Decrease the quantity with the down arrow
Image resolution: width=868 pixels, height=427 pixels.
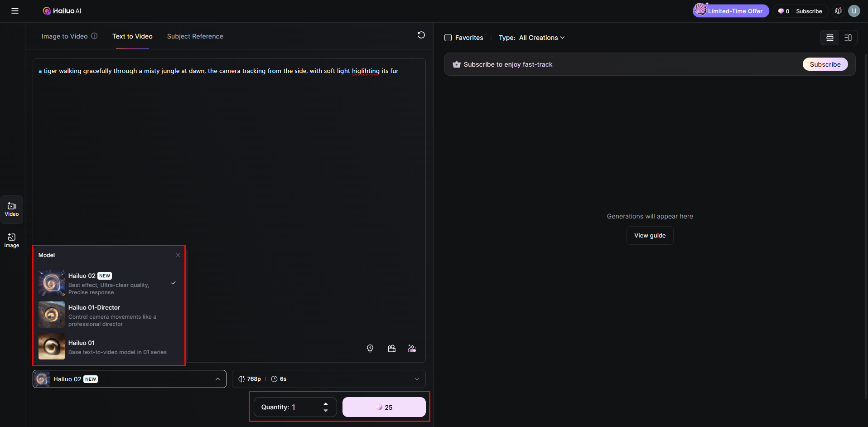coord(326,411)
